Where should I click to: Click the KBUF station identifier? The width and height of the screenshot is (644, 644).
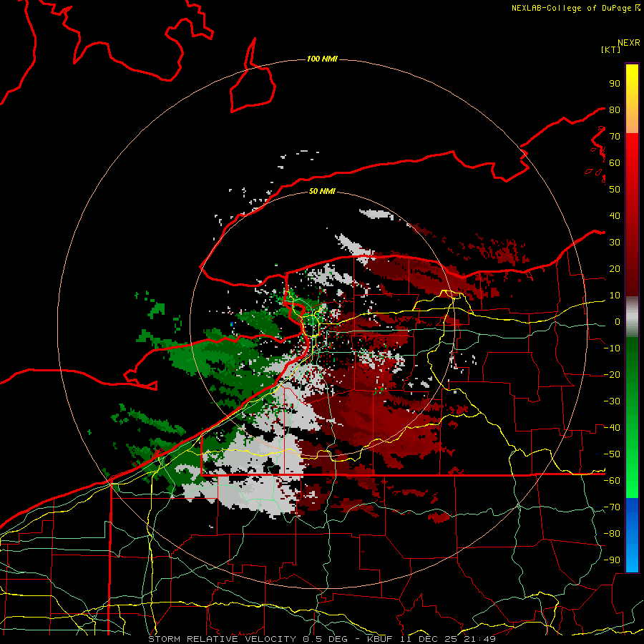(x=380, y=639)
